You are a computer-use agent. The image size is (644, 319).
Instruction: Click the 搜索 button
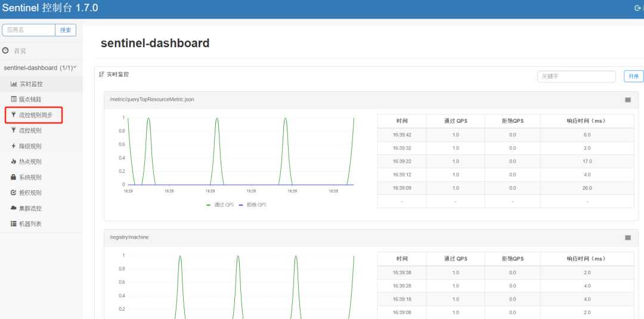click(66, 30)
